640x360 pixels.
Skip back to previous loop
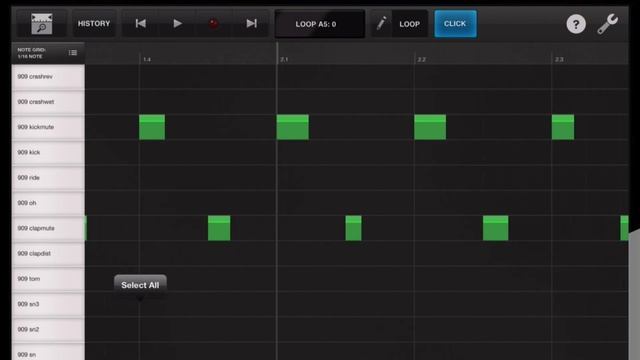pyautogui.click(x=140, y=24)
